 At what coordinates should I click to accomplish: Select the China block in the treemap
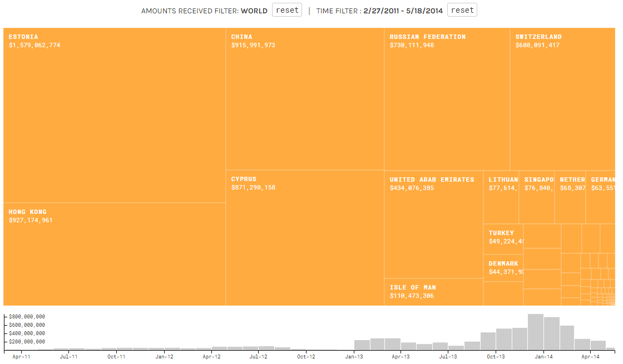tap(305, 99)
